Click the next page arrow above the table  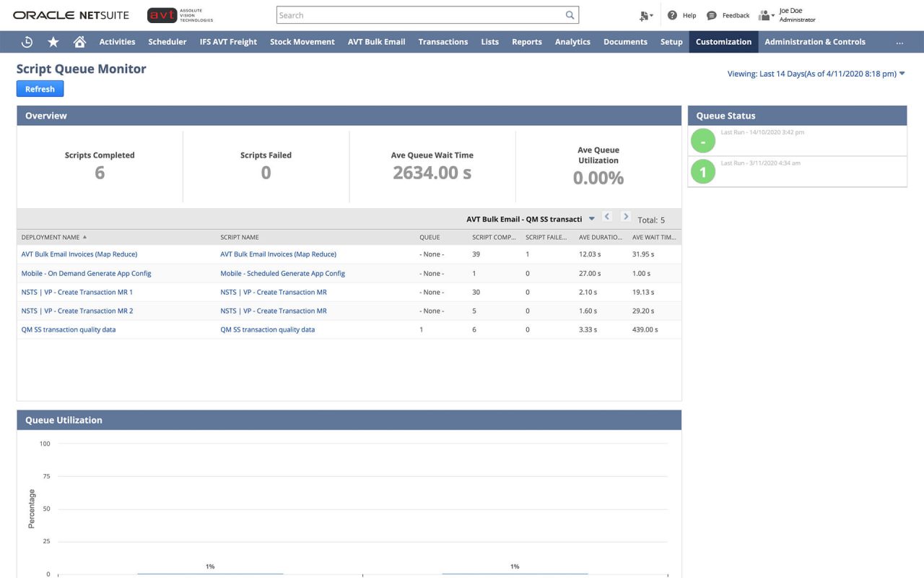[x=625, y=215]
